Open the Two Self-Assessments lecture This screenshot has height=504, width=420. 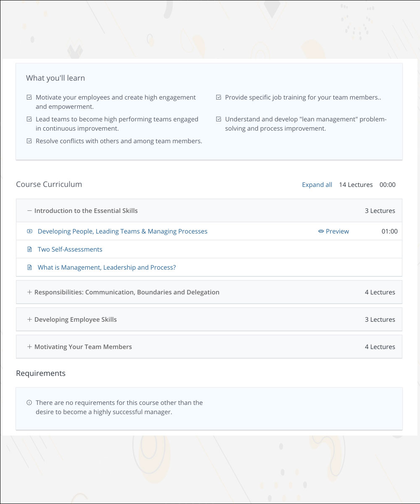(x=70, y=249)
